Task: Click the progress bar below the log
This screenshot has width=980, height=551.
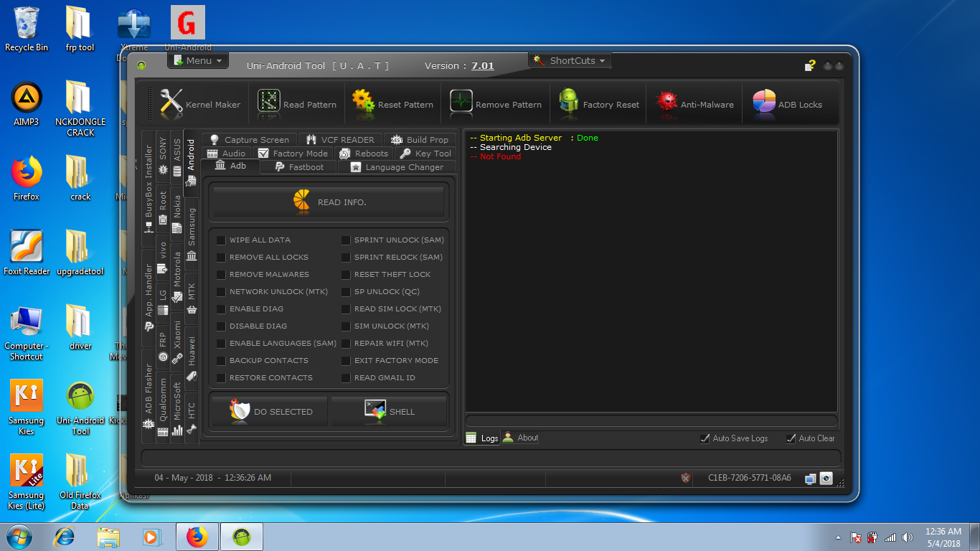Action: pos(651,421)
